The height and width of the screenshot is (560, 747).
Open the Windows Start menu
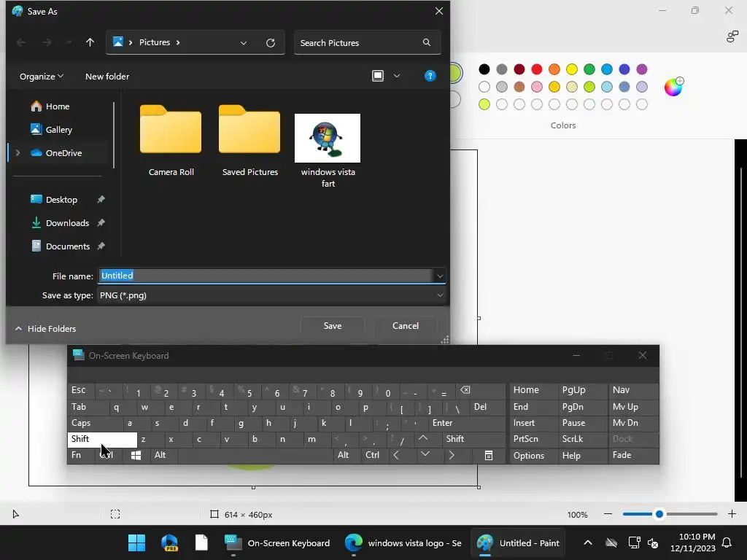[136, 542]
